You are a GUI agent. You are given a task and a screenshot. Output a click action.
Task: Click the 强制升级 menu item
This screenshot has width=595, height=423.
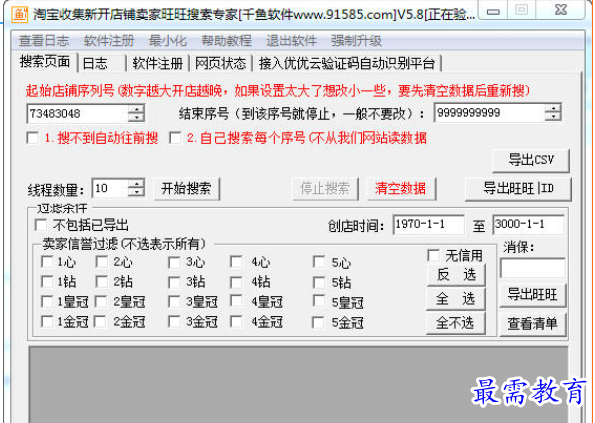tap(356, 41)
